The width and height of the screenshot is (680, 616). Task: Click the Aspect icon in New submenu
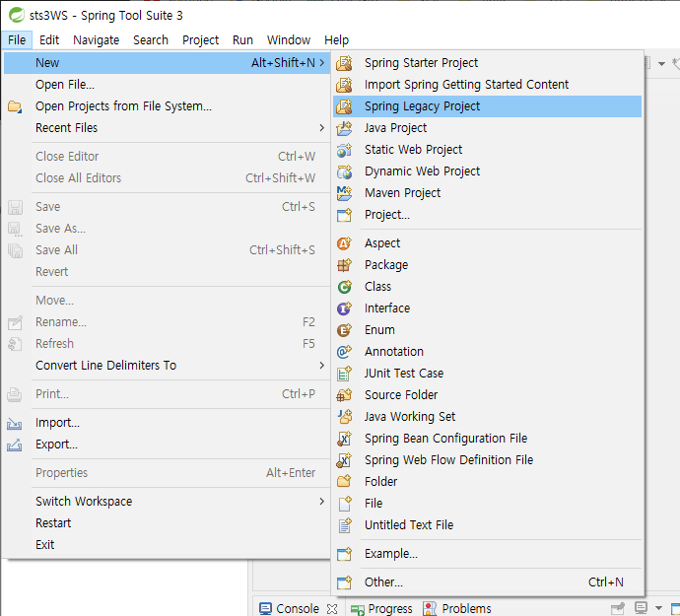(x=344, y=243)
